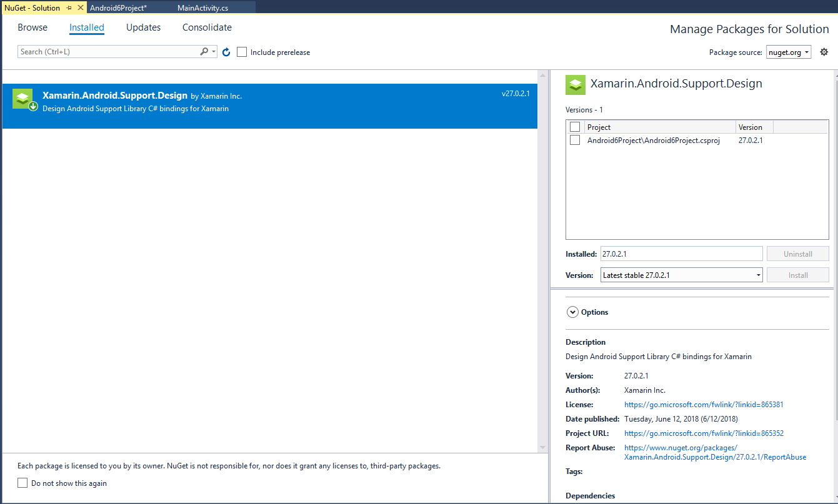
Task: Check the select-all projects header checkbox
Action: (x=575, y=127)
